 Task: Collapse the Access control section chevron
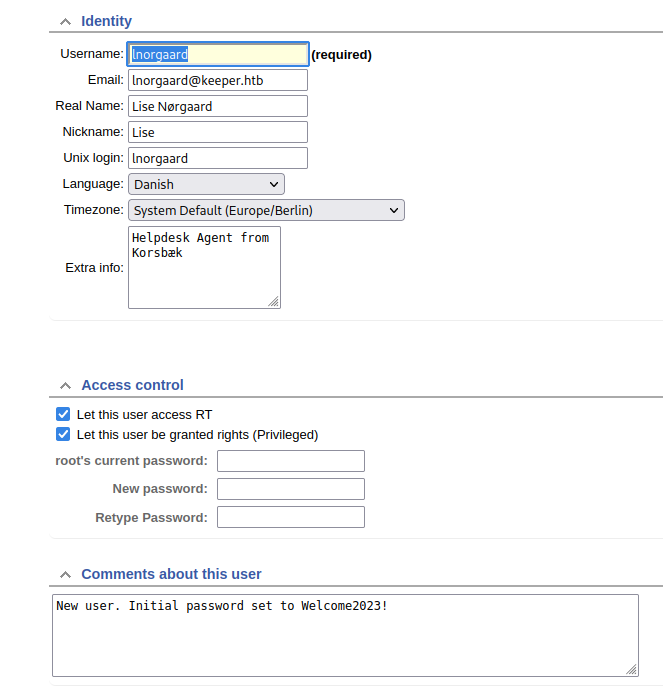(x=65, y=385)
